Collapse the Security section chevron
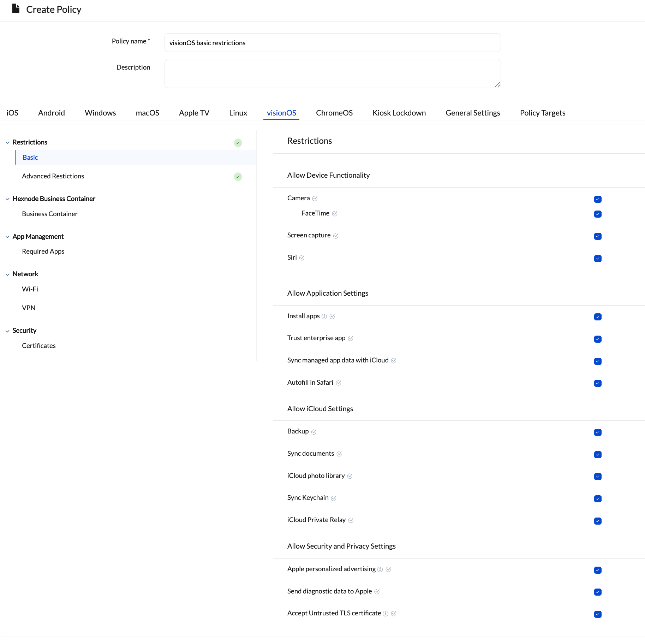This screenshot has width=645, height=644. pyautogui.click(x=7, y=331)
